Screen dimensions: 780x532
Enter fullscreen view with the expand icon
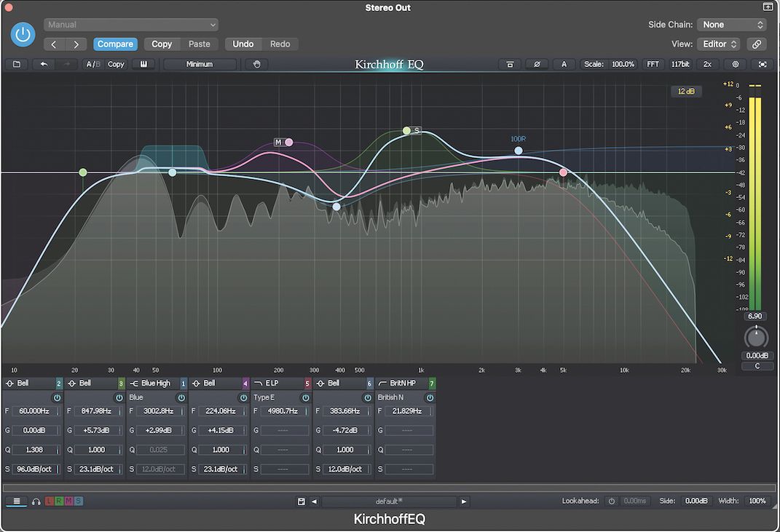point(761,64)
